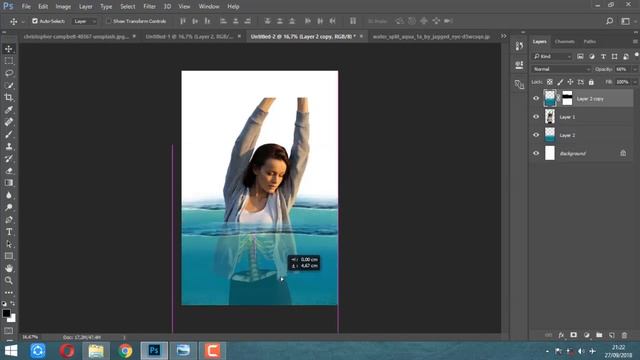Toggle lock position icon

(x=570, y=82)
